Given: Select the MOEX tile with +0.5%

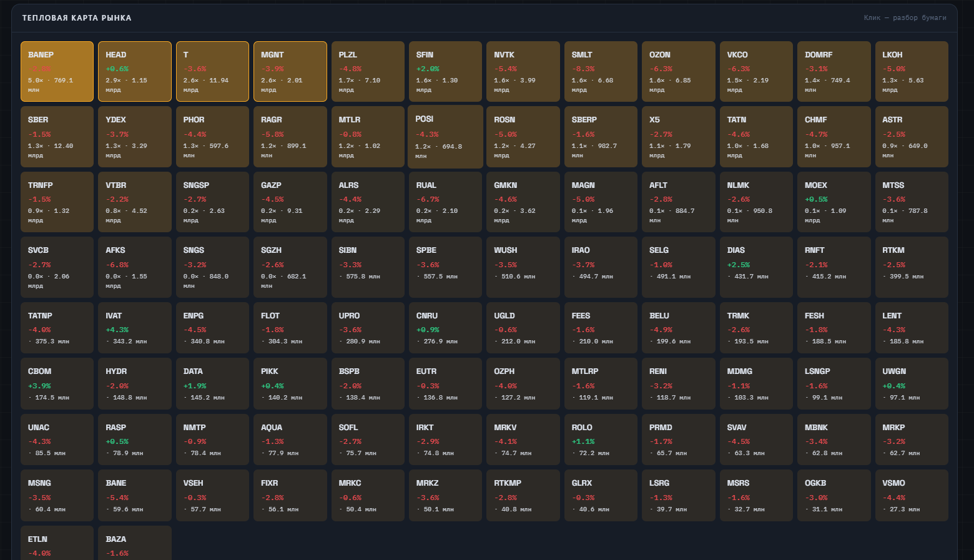Looking at the screenshot, I should pos(834,202).
